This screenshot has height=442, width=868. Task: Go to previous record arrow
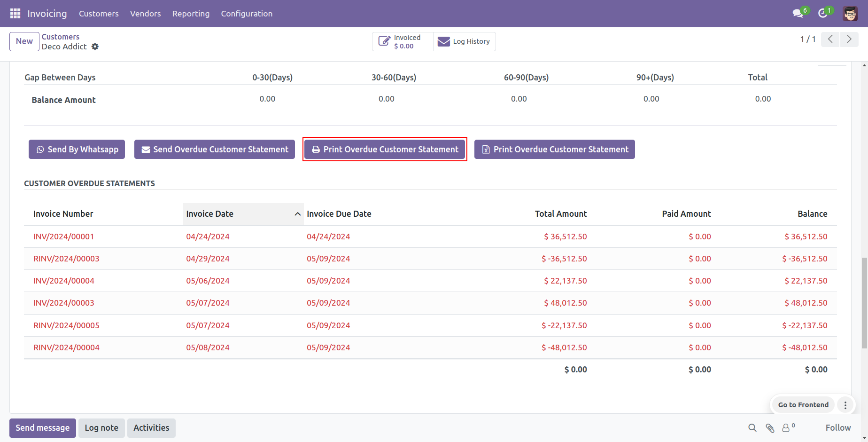[830, 39]
